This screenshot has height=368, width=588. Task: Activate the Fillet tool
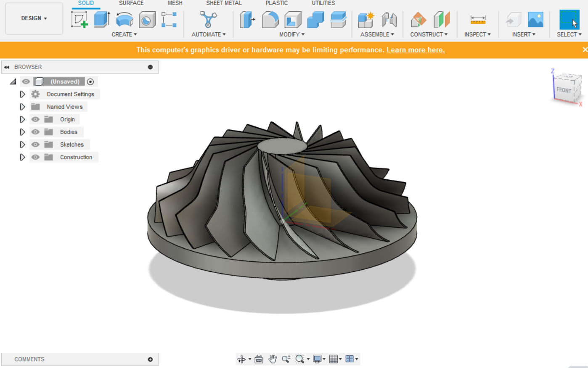[x=270, y=19]
